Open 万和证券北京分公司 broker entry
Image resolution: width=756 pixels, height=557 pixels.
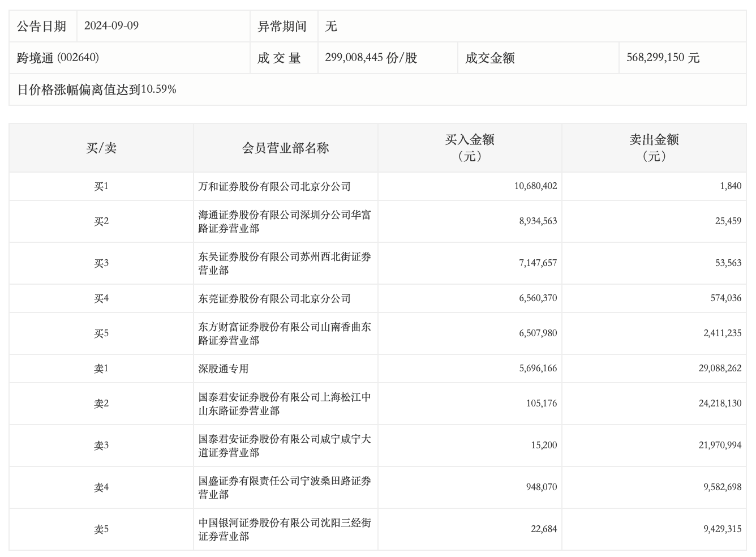[x=274, y=187]
